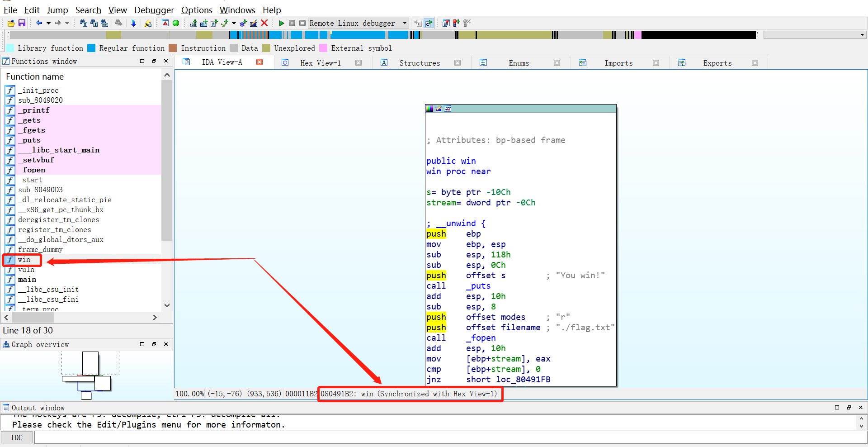Click the red X delete icon in toolbar
Image resolution: width=868 pixels, height=447 pixels.
coord(264,23)
